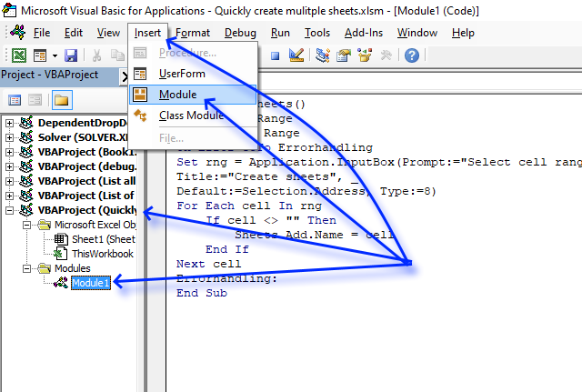The image size is (582, 392).
Task: Select Solver (SOLVER.X project in tree
Action: (83, 137)
